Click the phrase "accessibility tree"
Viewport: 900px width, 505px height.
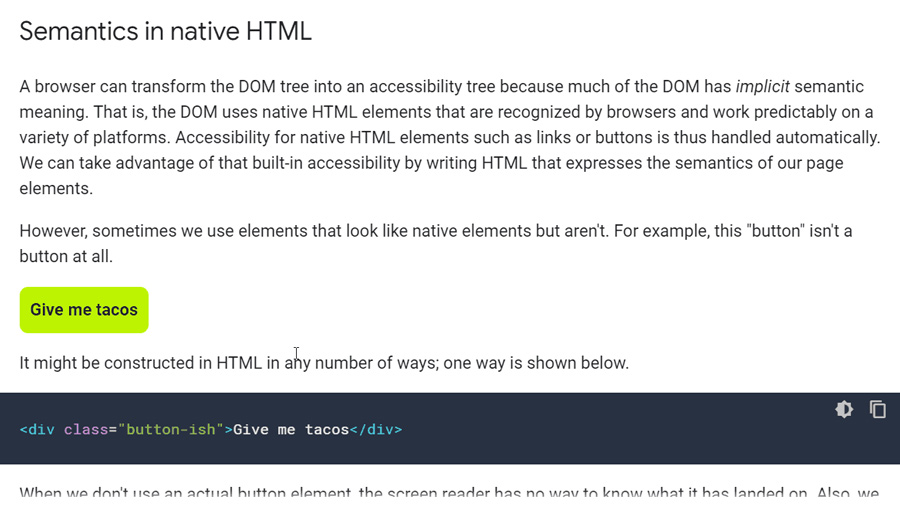(x=439, y=87)
